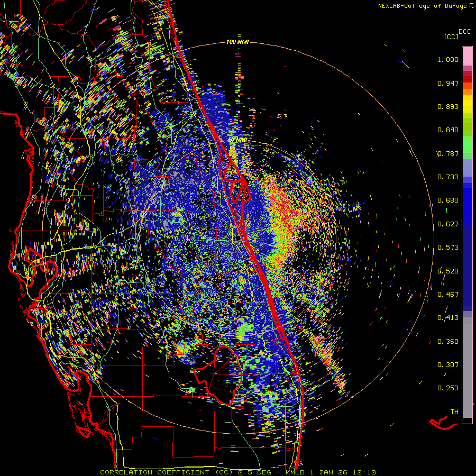Click the KMLB station identifier in caption

295,472
